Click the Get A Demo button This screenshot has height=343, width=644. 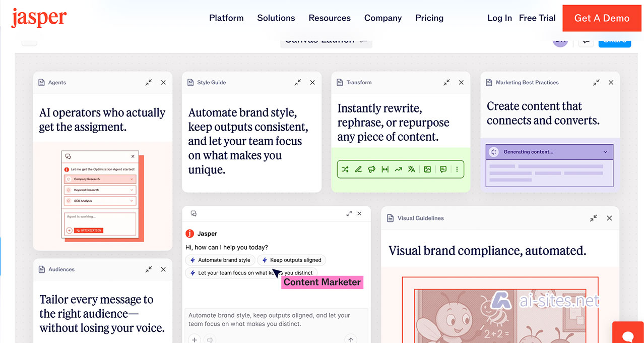pyautogui.click(x=602, y=18)
